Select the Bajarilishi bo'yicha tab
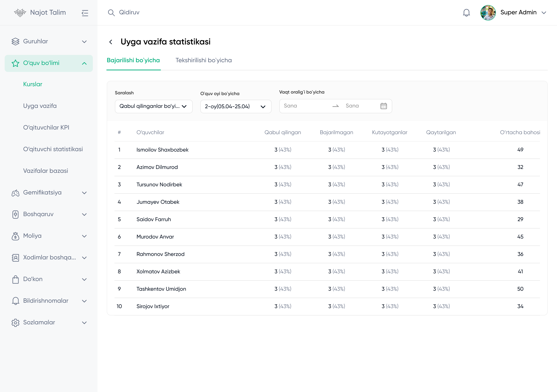The image size is (557, 392). 133,60
